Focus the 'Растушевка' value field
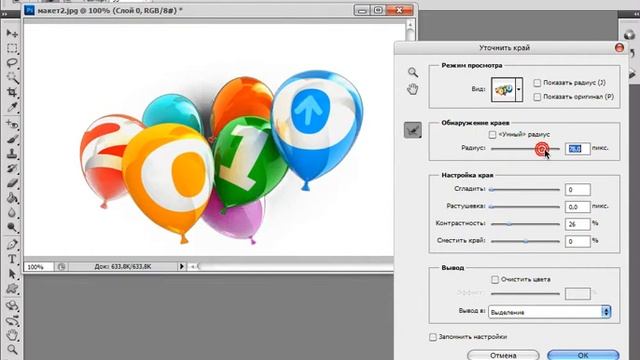Image resolution: width=640 pixels, height=360 pixels. (x=578, y=207)
